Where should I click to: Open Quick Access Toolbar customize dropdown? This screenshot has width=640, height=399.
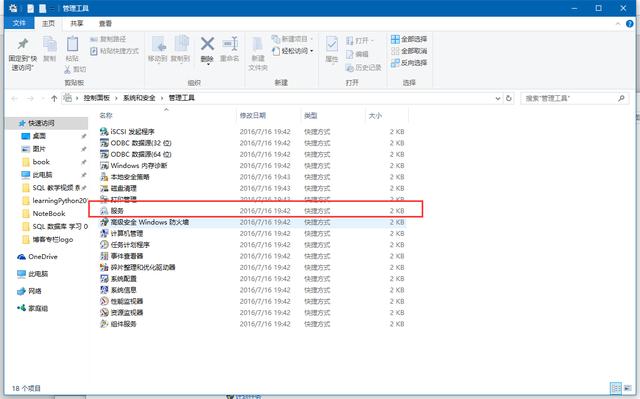click(x=53, y=8)
